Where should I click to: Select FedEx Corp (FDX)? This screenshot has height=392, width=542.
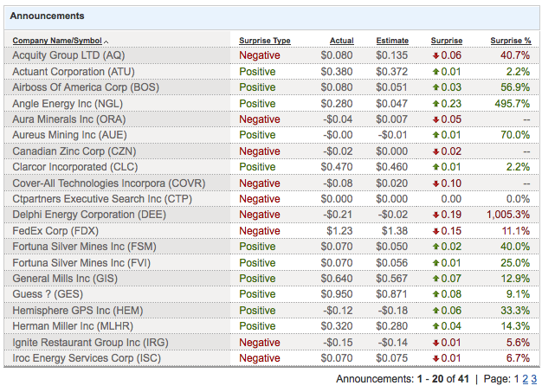(55, 231)
